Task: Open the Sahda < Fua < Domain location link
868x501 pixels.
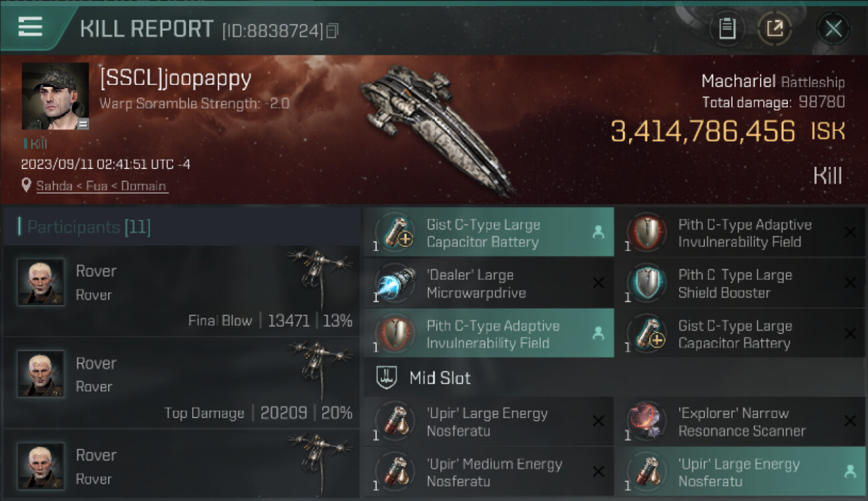Action: click(x=101, y=186)
